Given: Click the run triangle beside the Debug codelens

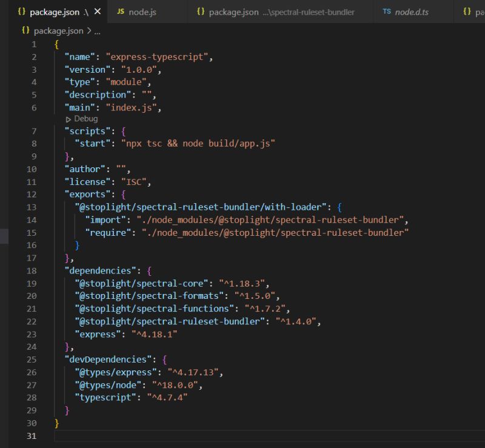Looking at the screenshot, I should point(69,119).
